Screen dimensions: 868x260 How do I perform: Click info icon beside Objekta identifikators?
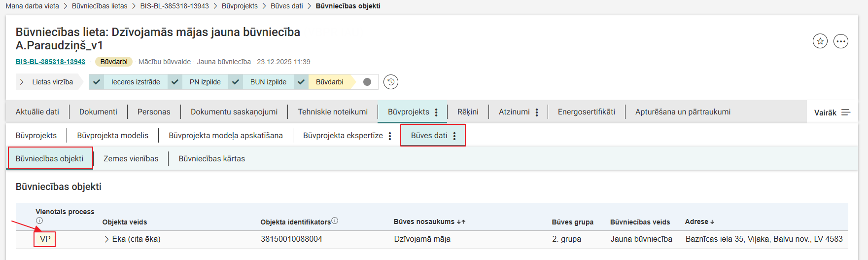pyautogui.click(x=335, y=221)
